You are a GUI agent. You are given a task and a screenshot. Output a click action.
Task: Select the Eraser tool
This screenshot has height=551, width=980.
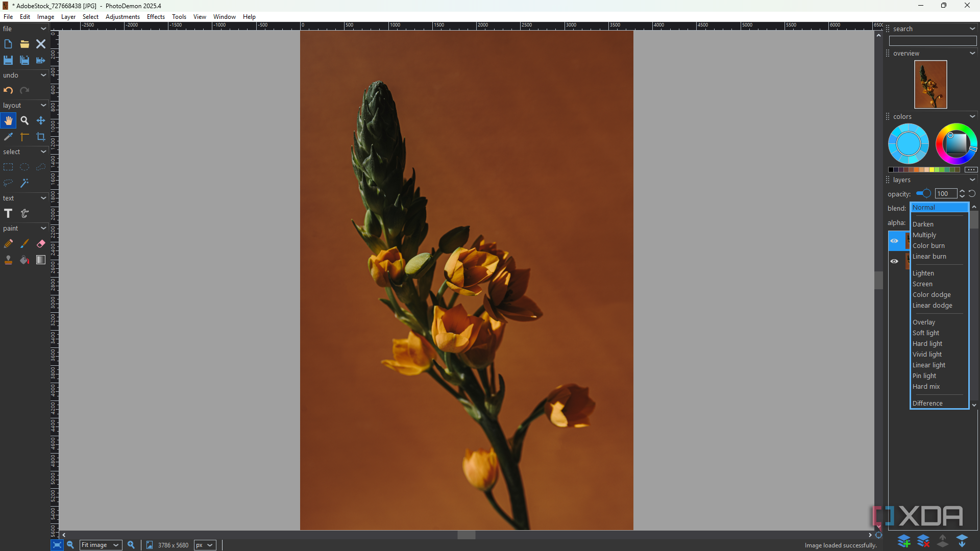click(41, 244)
